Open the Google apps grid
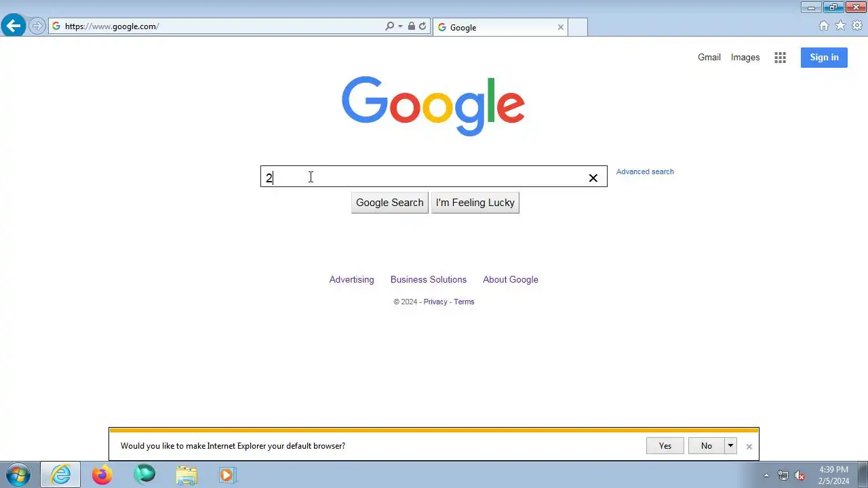Viewport: 868px width, 488px height. (781, 58)
